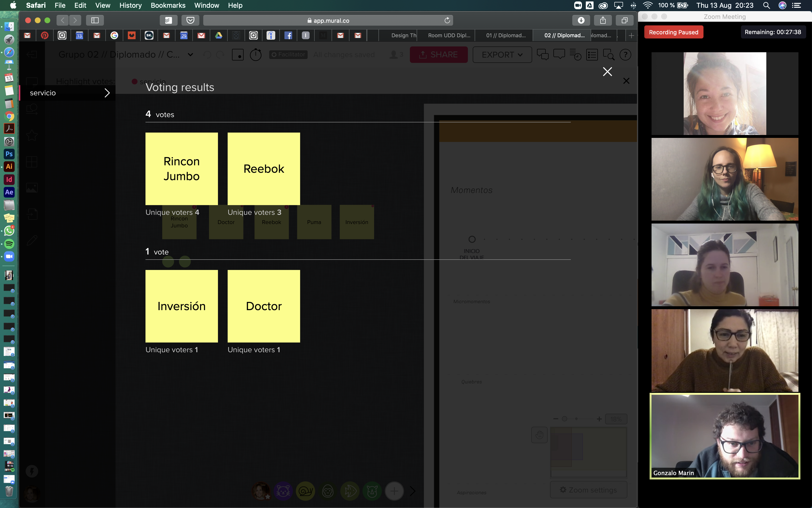Click the add collaborator plus avatar
Image resolution: width=812 pixels, height=508 pixels.
pos(394,491)
